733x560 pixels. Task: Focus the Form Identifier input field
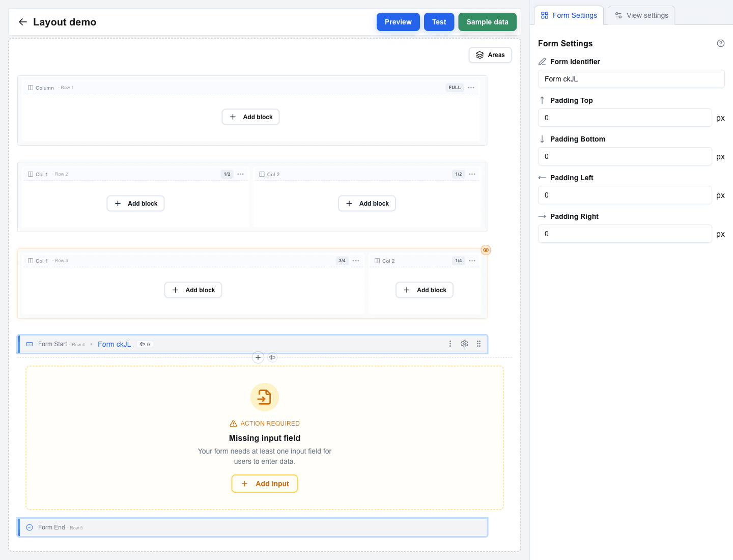click(631, 79)
